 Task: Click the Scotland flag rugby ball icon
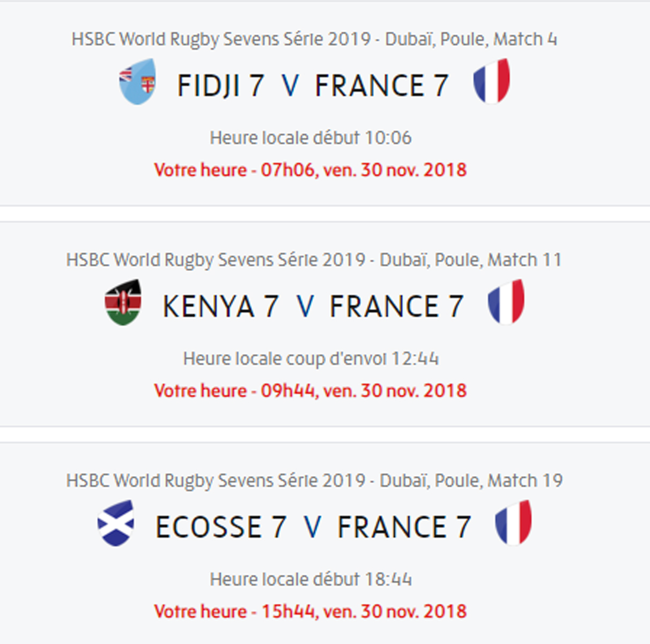[116, 523]
